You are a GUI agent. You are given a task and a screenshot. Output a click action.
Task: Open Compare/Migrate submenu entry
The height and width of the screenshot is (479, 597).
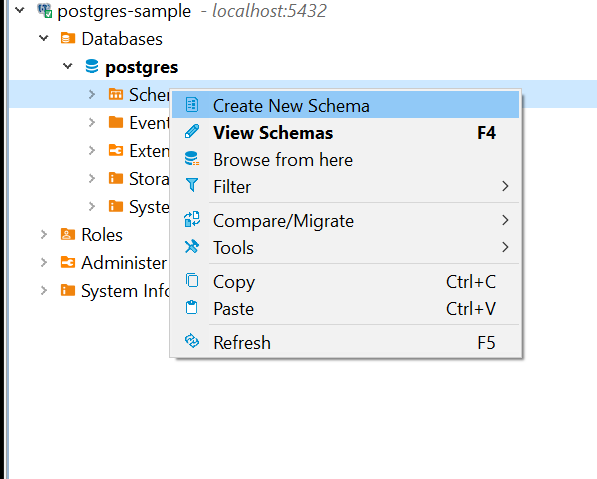pos(345,221)
